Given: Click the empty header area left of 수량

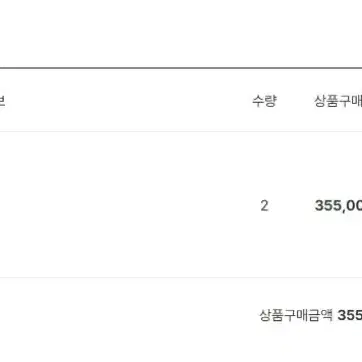Looking at the screenshot, I should point(128,101).
